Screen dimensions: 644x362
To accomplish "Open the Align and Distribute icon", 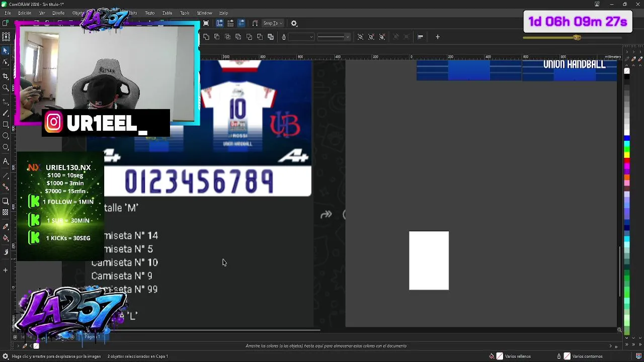I will click(421, 37).
